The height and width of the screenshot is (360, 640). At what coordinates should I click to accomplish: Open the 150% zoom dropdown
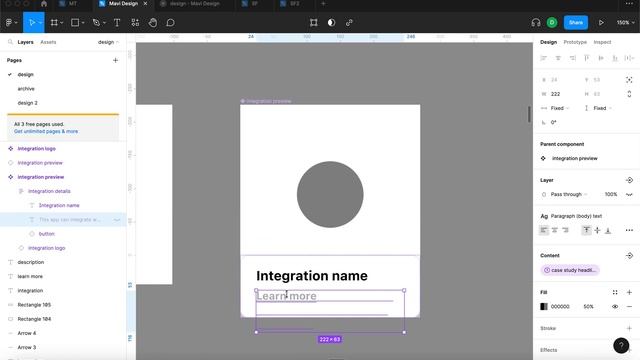click(626, 23)
